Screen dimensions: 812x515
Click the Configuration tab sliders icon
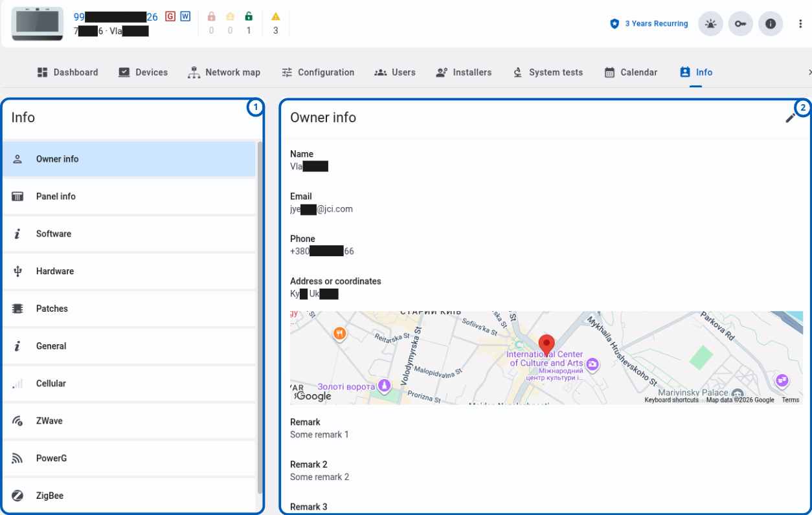pos(287,72)
